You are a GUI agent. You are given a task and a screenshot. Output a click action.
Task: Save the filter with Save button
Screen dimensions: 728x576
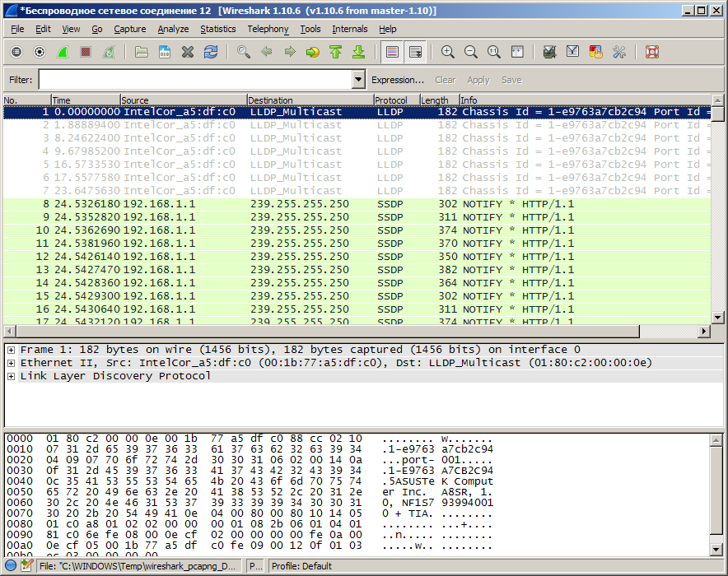511,80
